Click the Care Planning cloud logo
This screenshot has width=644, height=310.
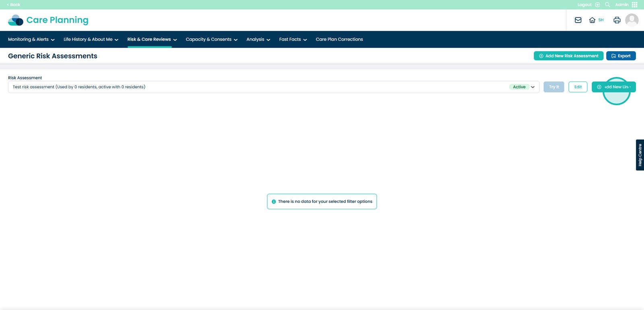pos(16,20)
